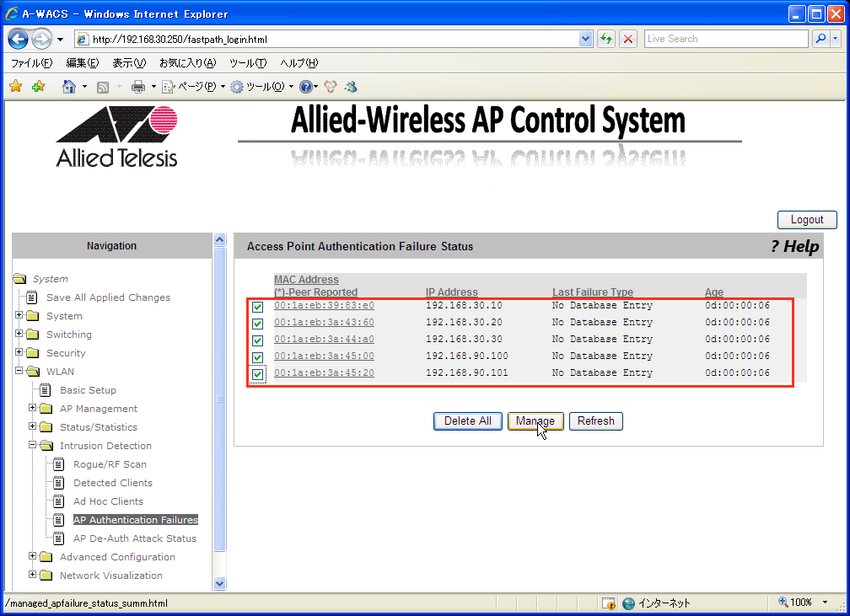Open the 編集(E) menu
The width and height of the screenshot is (850, 616).
coord(83,63)
